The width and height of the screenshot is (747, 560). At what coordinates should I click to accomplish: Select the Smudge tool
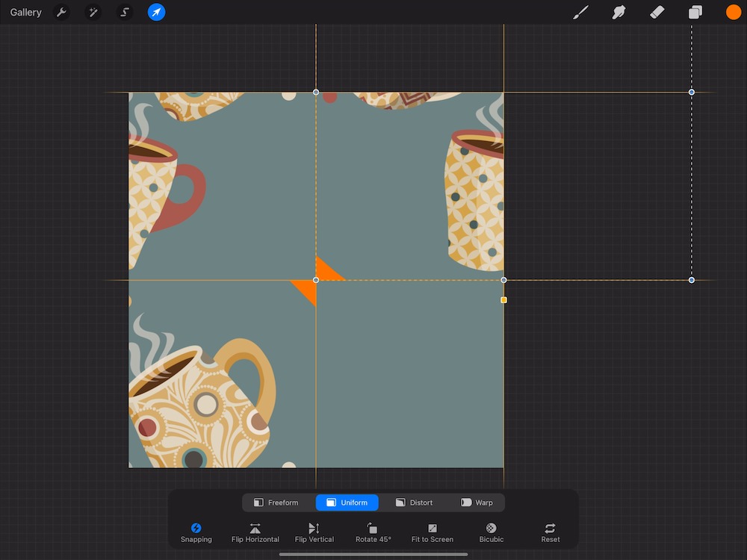pyautogui.click(x=619, y=13)
